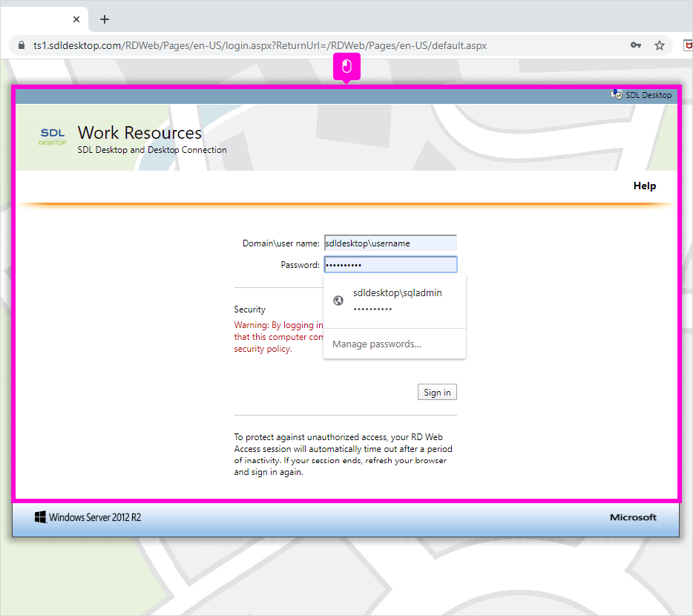693x616 pixels.
Task: Click the Password input field
Action: (x=391, y=265)
